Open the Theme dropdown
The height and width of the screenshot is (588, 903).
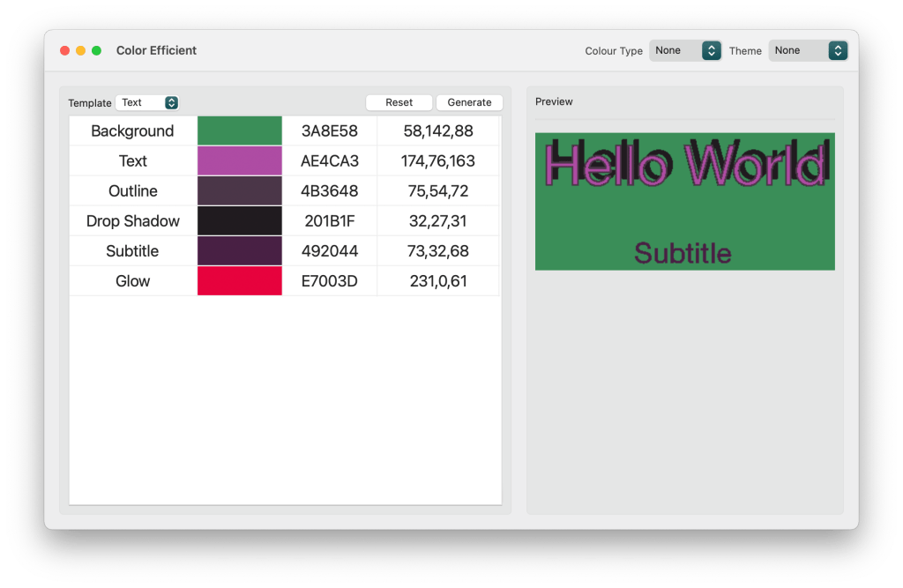(x=807, y=51)
